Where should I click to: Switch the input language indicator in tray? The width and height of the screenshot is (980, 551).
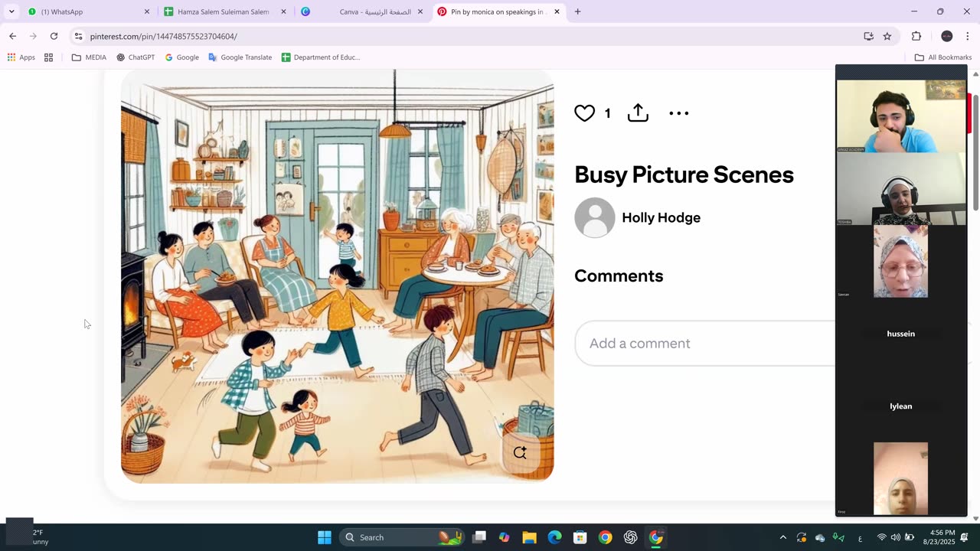(x=860, y=538)
